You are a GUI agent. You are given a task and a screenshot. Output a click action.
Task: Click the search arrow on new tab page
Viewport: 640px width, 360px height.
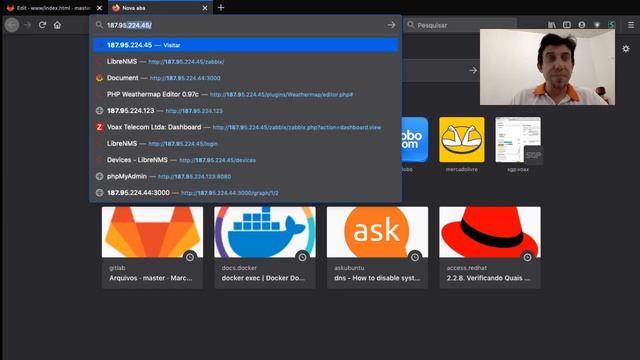pos(473,71)
